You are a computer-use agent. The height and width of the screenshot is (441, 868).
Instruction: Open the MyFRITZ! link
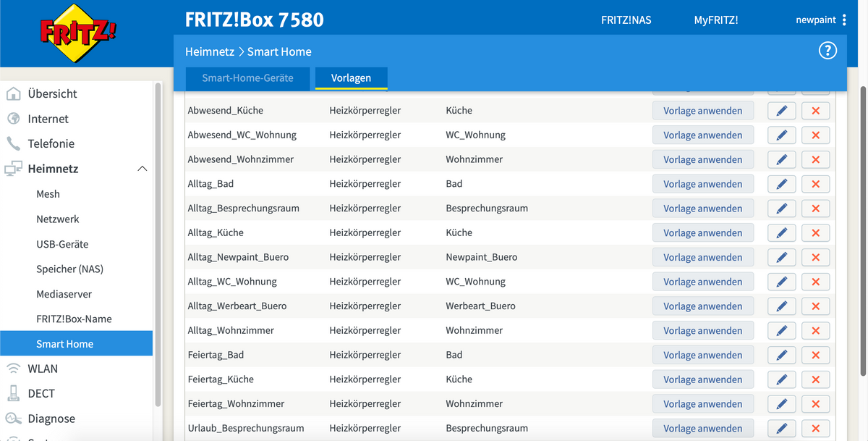716,20
